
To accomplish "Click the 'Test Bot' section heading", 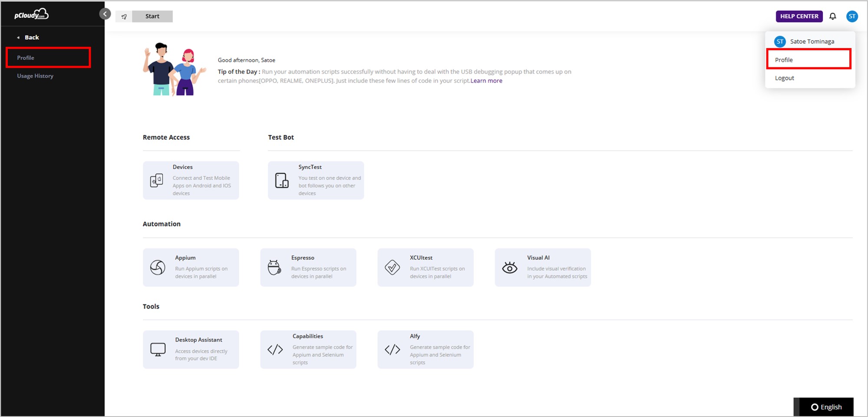I will click(281, 138).
